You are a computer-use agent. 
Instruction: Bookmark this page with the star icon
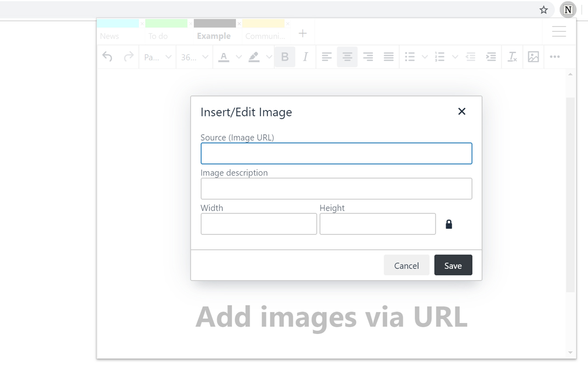tap(543, 10)
